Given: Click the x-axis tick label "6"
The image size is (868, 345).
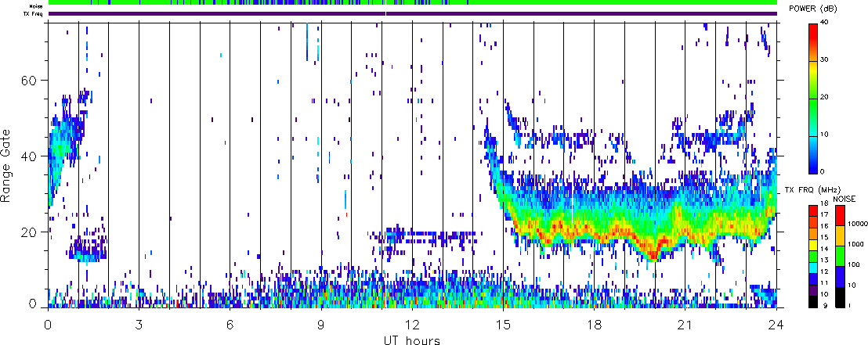Looking at the screenshot, I should click(x=230, y=324).
